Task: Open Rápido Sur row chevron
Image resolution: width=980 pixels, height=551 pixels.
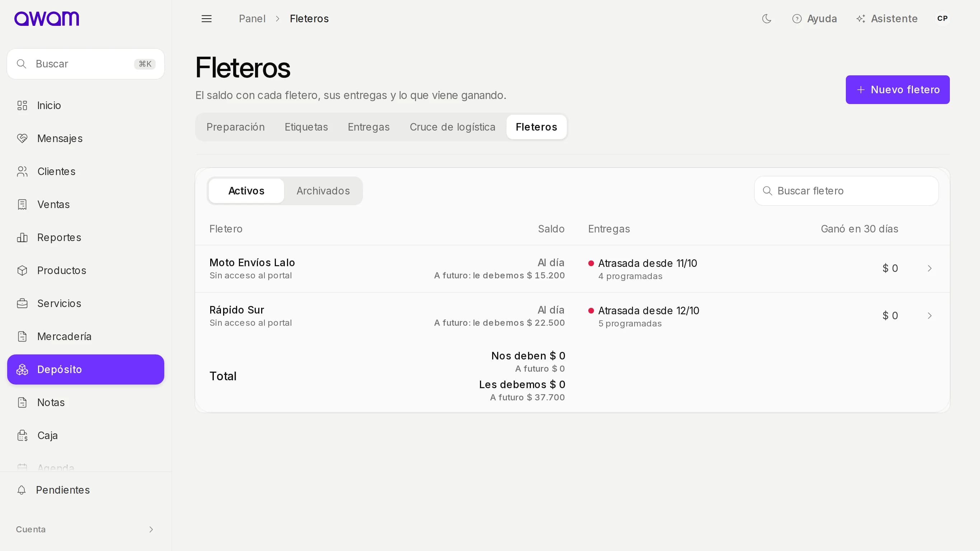Action: click(929, 316)
